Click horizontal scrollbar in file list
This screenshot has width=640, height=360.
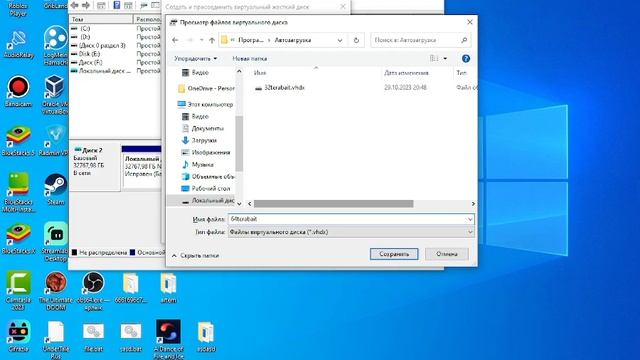(x=333, y=204)
